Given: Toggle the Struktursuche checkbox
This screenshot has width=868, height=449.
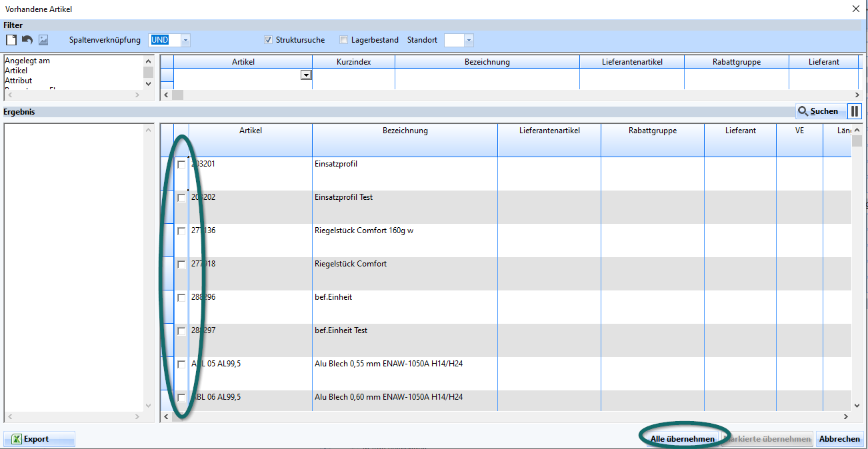Looking at the screenshot, I should pos(269,40).
